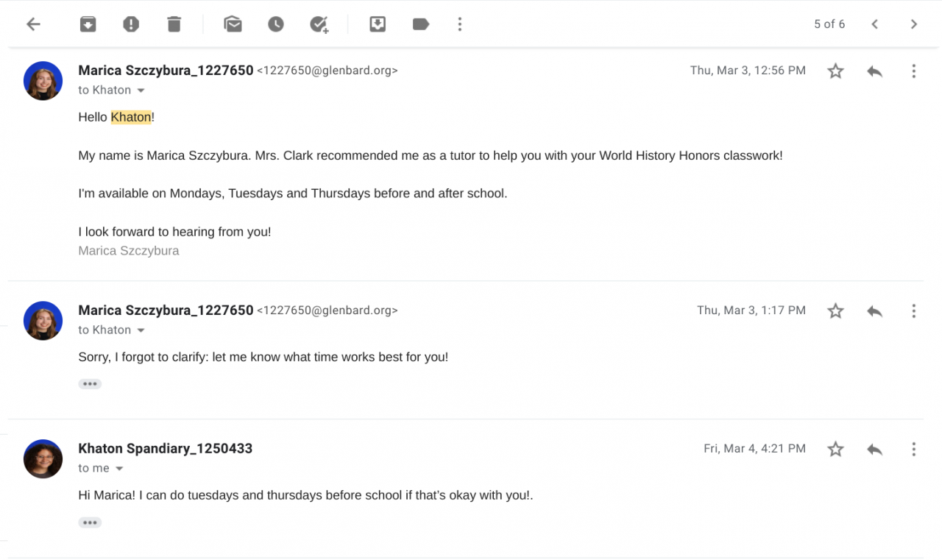The image size is (942, 560).
Task: Apply a label to this conversation
Action: click(x=421, y=24)
